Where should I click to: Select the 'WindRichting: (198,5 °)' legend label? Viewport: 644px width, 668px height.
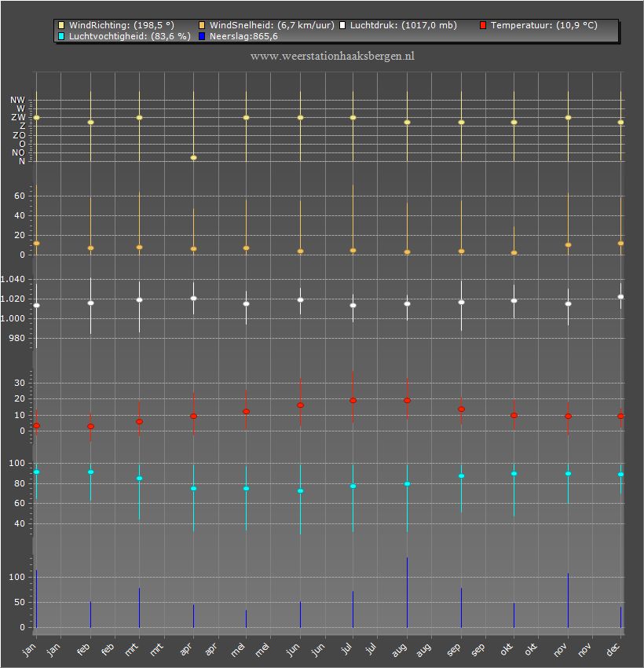[x=122, y=26]
